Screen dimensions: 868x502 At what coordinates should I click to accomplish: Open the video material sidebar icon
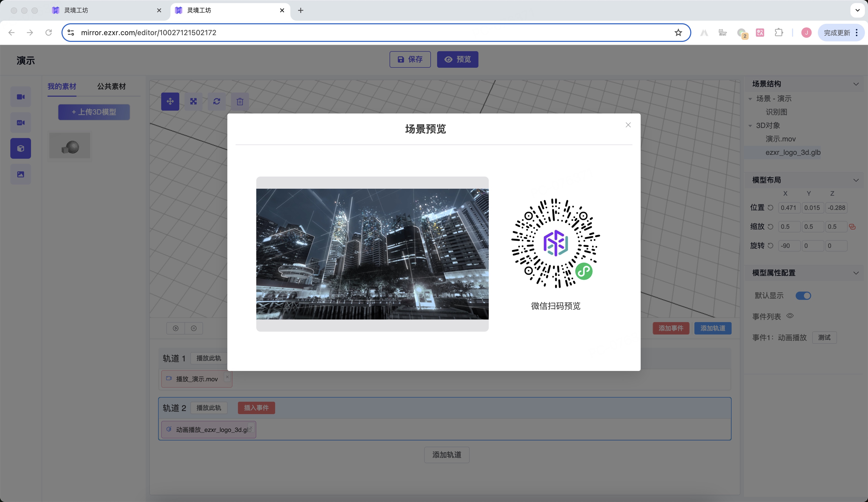click(x=21, y=97)
